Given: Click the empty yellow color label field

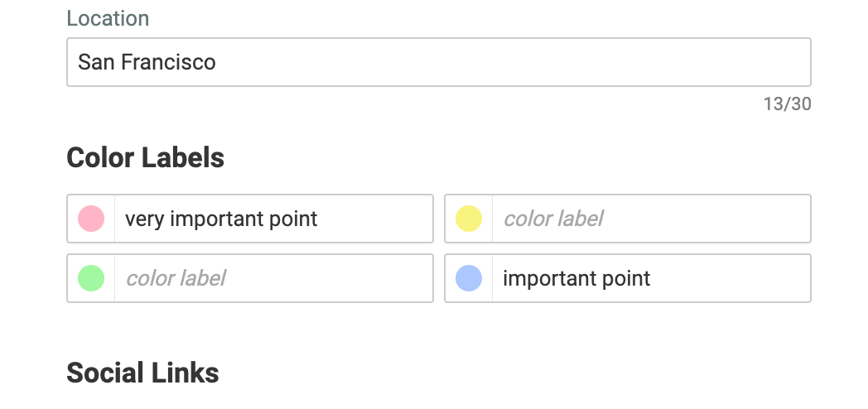Looking at the screenshot, I should [651, 219].
